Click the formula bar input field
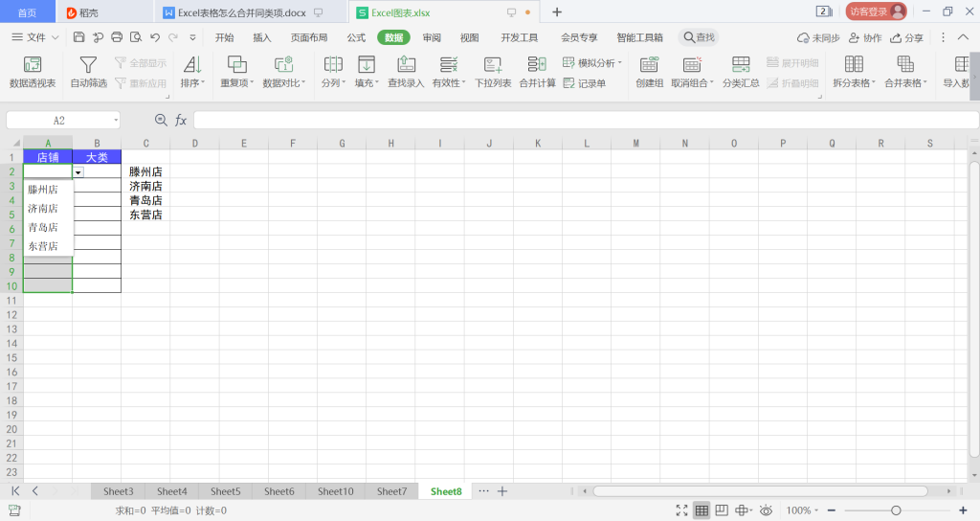This screenshot has width=980, height=521. pos(574,121)
